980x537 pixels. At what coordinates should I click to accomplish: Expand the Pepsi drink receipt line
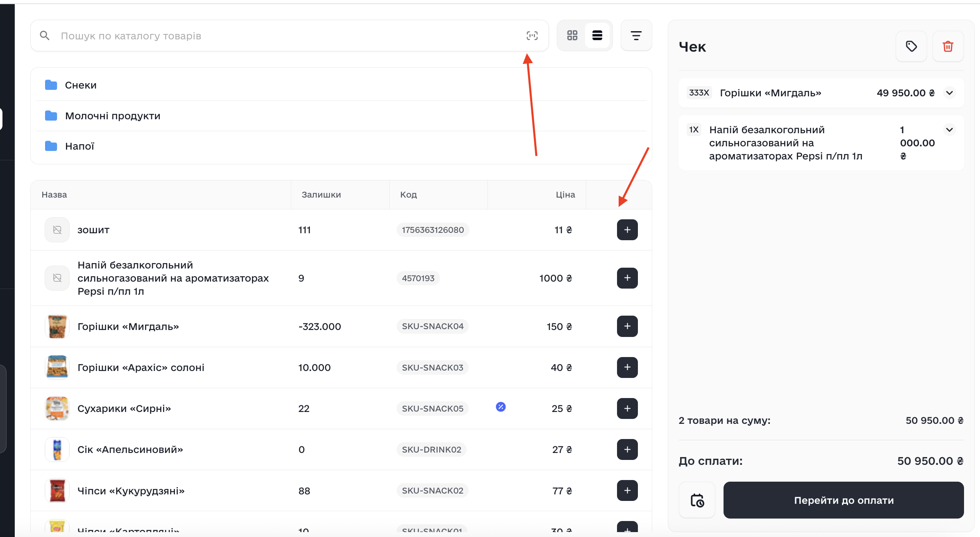point(949,130)
